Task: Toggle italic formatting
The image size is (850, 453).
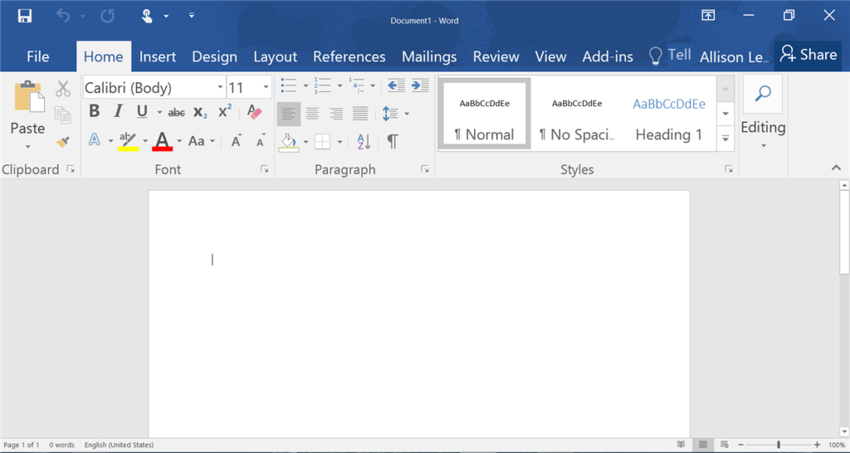Action: coord(118,111)
